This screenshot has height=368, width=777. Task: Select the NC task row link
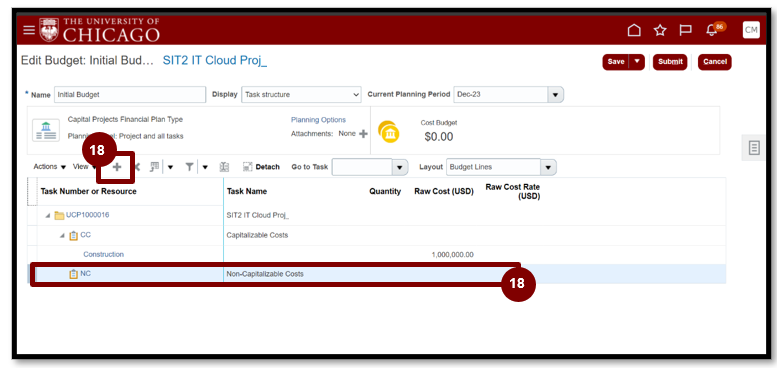[x=85, y=273]
